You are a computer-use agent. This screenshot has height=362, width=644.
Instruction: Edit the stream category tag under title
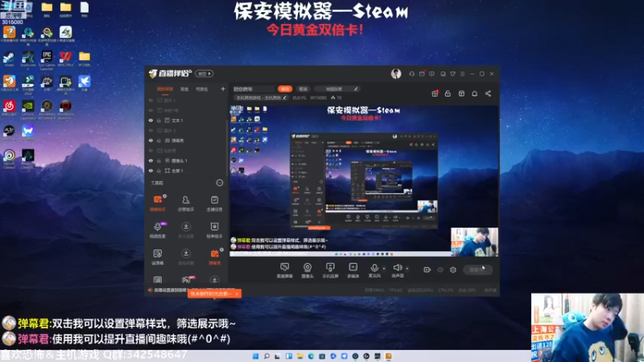(261, 98)
